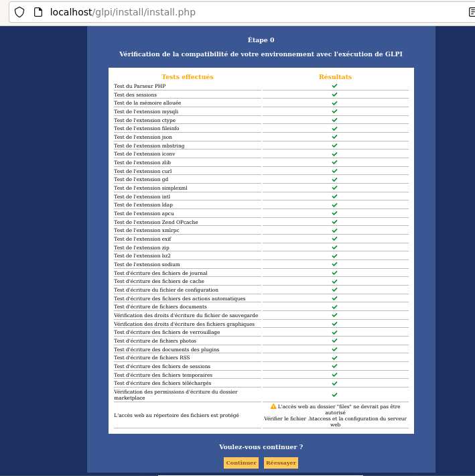Click the Tests effectués column header
475x476 pixels.
pyautogui.click(x=188, y=77)
